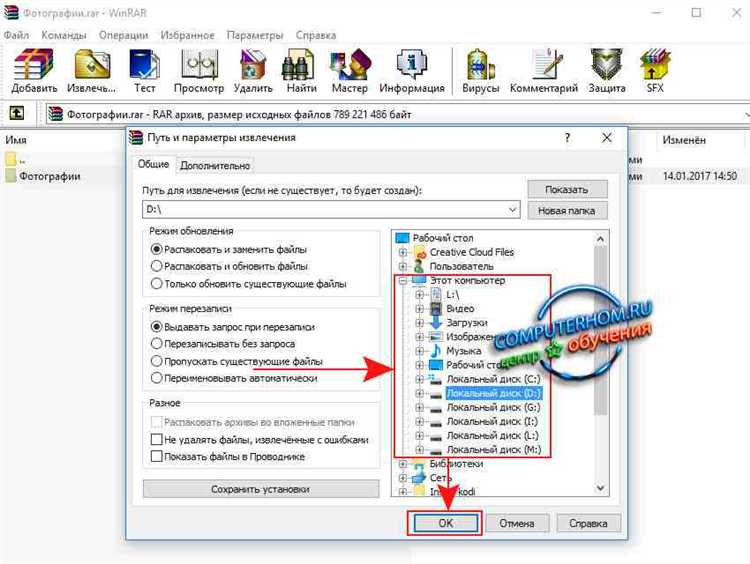The image size is (750, 564).
Task: Switch to the Дополнительно tab
Action: tap(215, 166)
